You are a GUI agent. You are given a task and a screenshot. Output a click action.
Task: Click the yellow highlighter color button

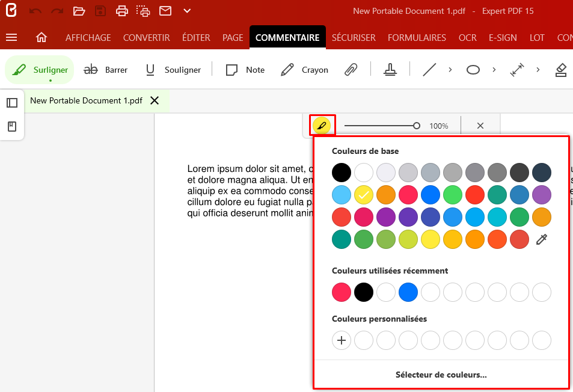322,126
